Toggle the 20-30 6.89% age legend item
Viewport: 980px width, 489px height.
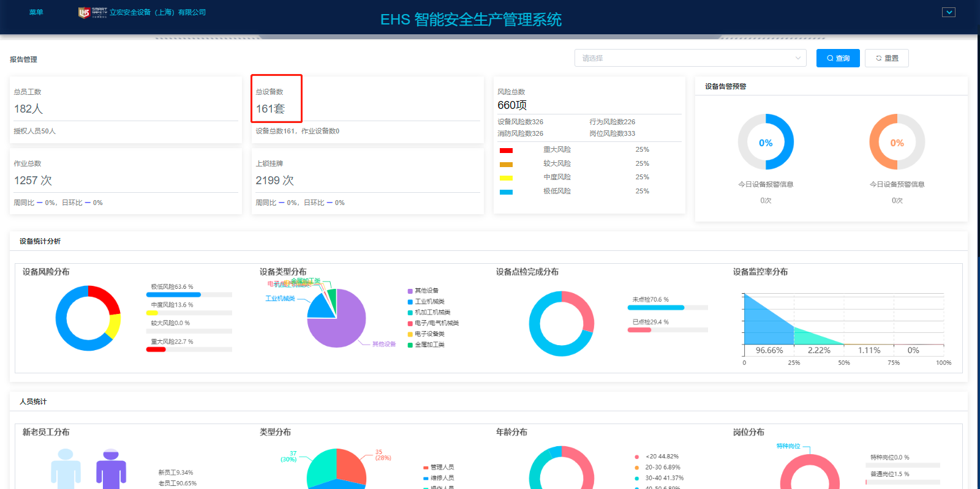click(657, 467)
